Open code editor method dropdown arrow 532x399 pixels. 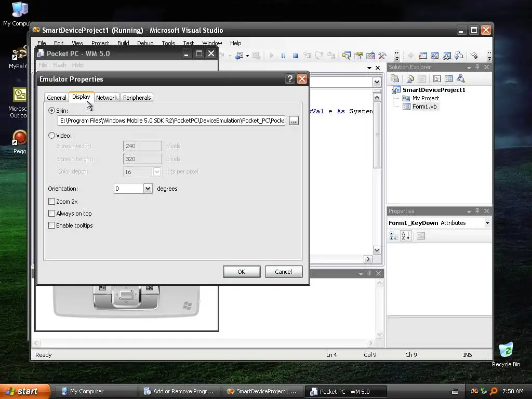pos(377,82)
